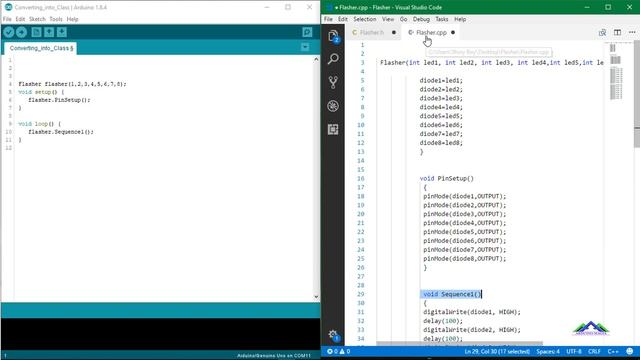
Task: Open VS Code View menu
Action: [x=388, y=19]
